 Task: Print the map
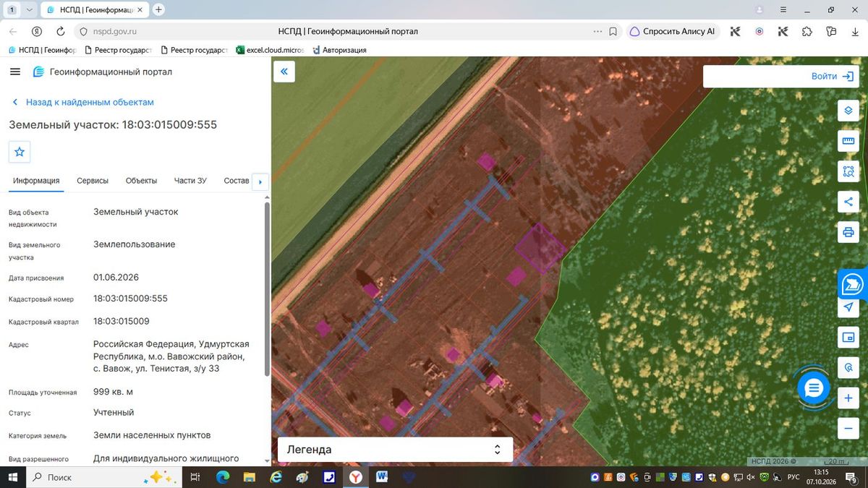point(848,232)
